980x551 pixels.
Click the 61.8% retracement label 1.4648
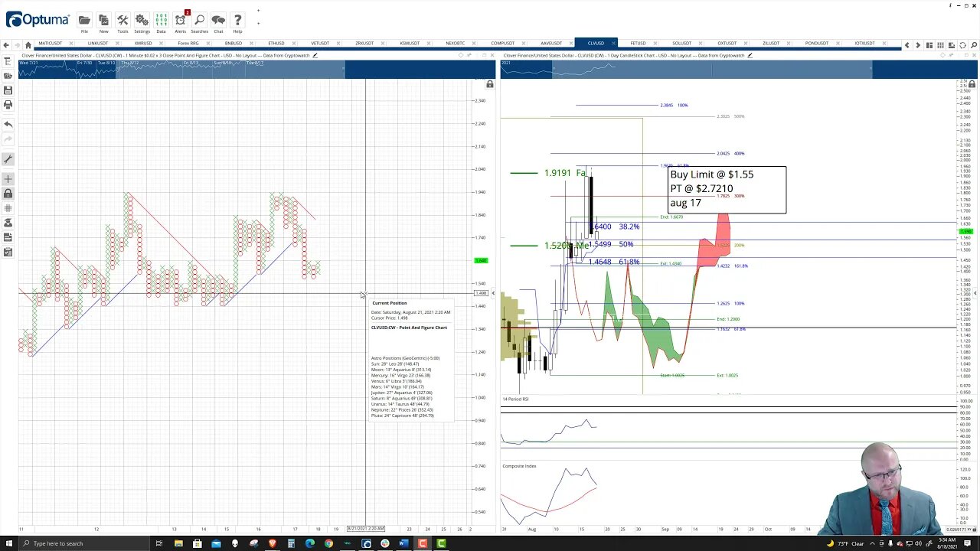coord(614,262)
